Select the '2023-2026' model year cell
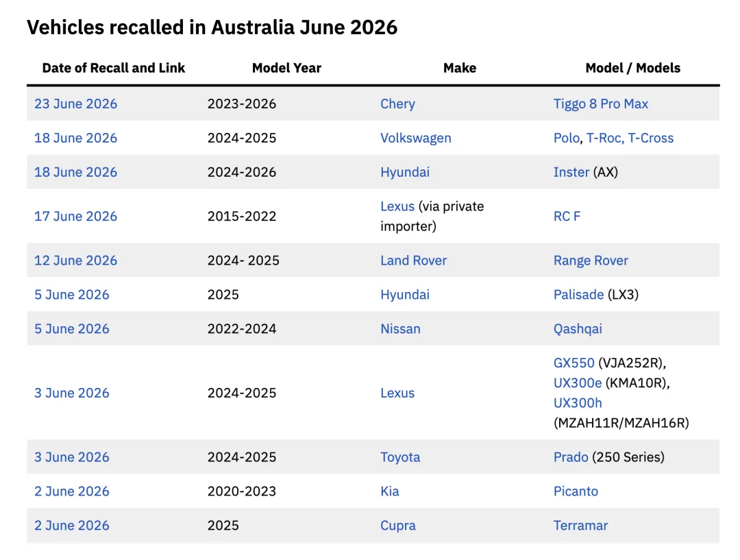The width and height of the screenshot is (740, 560). click(x=242, y=104)
